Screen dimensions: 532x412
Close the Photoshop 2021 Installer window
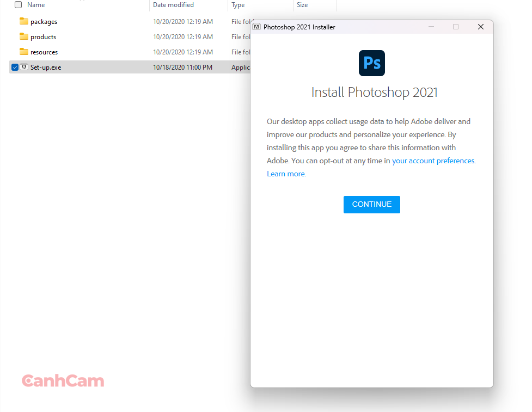[480, 27]
